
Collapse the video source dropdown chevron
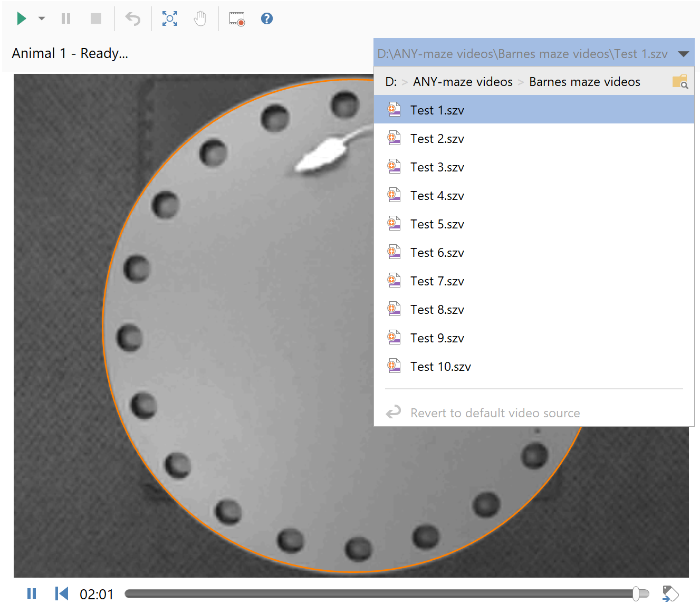click(x=684, y=53)
